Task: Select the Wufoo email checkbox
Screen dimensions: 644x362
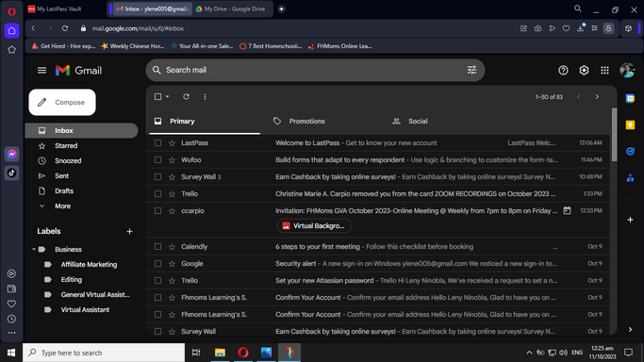Action: click(x=157, y=159)
